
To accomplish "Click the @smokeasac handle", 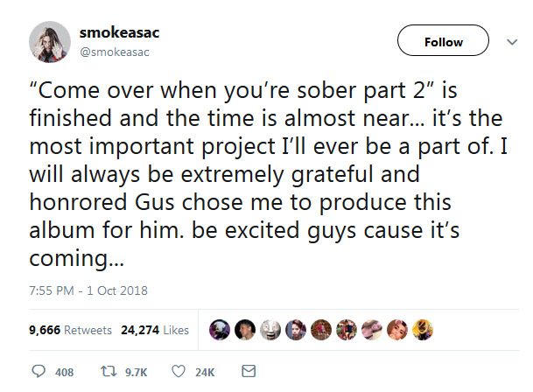I will pos(116,52).
